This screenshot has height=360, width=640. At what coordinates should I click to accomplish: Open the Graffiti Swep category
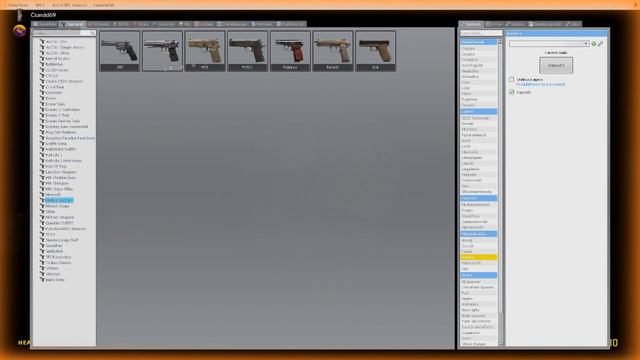tap(56, 144)
